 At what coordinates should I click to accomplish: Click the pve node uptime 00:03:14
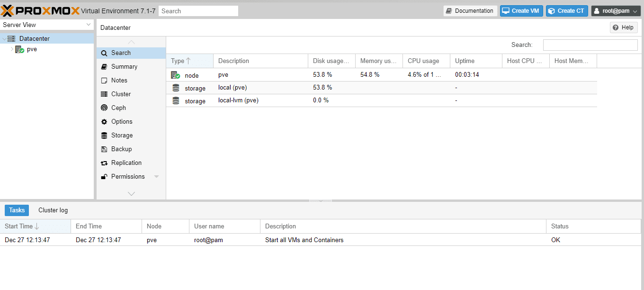[467, 75]
